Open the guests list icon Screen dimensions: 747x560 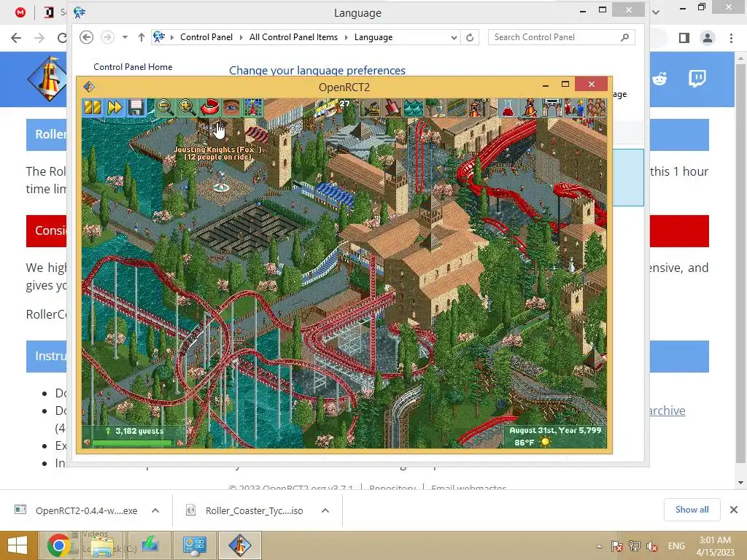pyautogui.click(x=595, y=108)
